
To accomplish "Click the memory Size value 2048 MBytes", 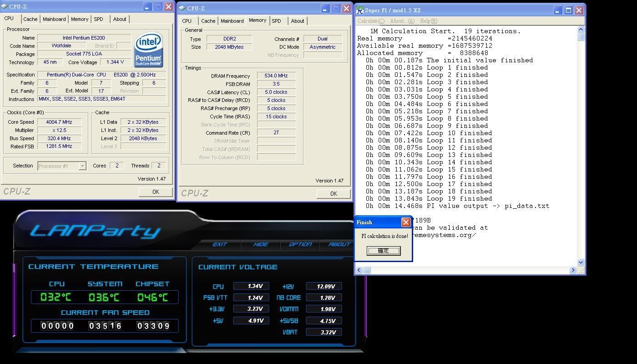I will point(230,47).
